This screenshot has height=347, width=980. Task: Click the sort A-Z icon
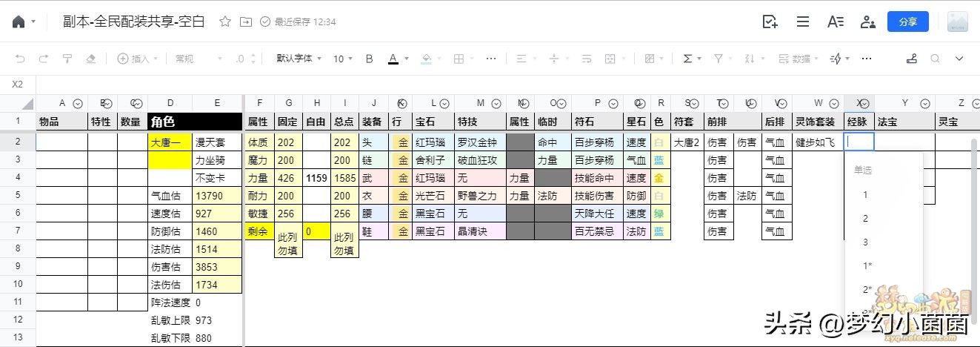750,59
